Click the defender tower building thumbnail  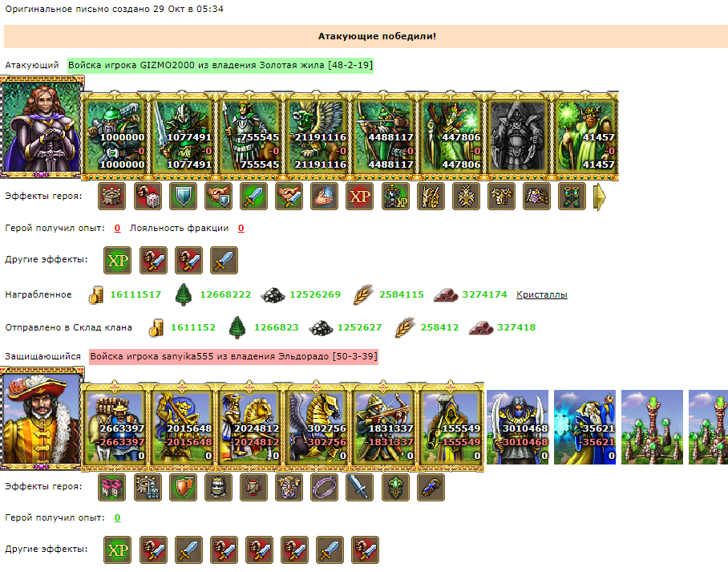click(x=653, y=427)
